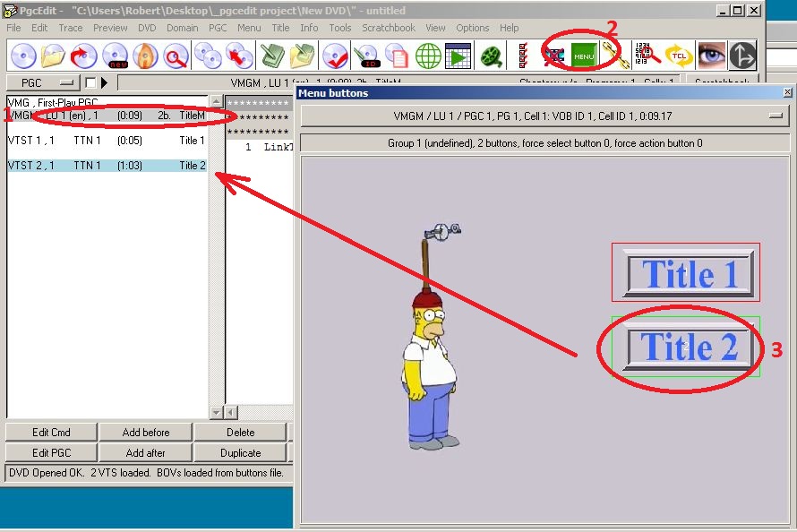
Task: Click the 'new' DVD disc icon
Action: (x=116, y=56)
